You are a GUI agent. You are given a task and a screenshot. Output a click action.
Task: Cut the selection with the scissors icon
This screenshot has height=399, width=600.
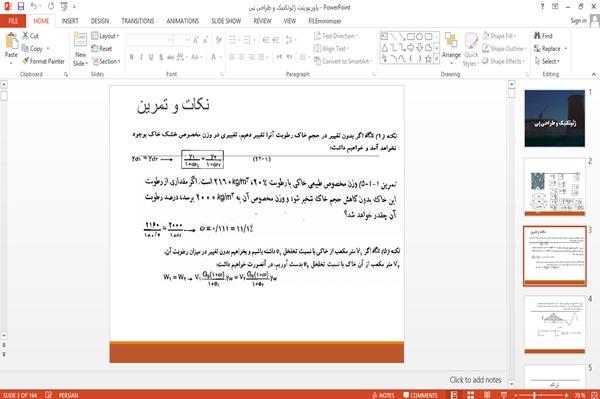tap(25, 36)
